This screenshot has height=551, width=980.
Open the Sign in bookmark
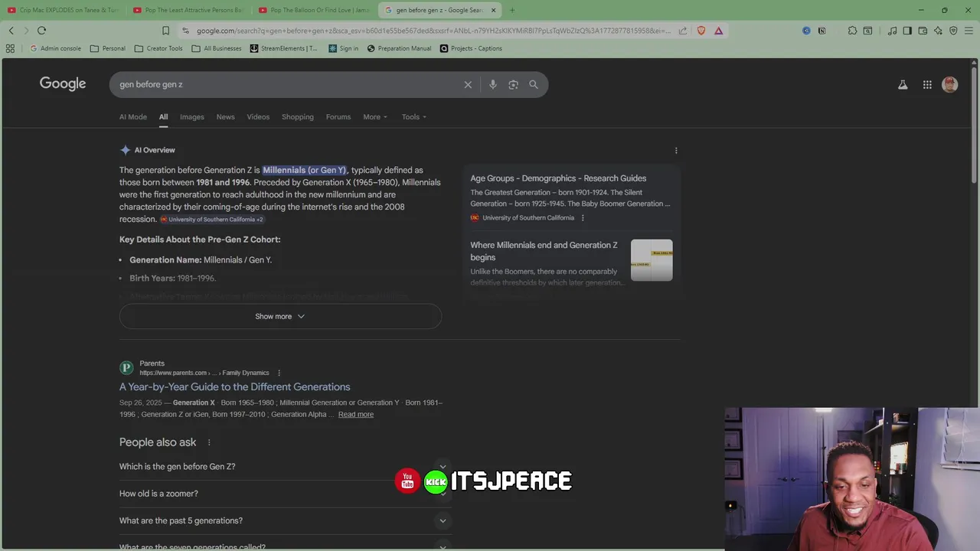(x=343, y=48)
